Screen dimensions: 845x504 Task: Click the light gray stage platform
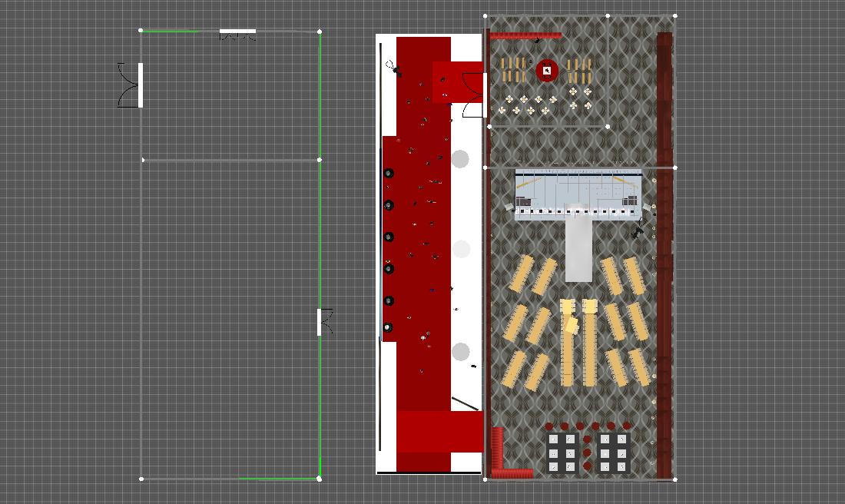(578, 194)
